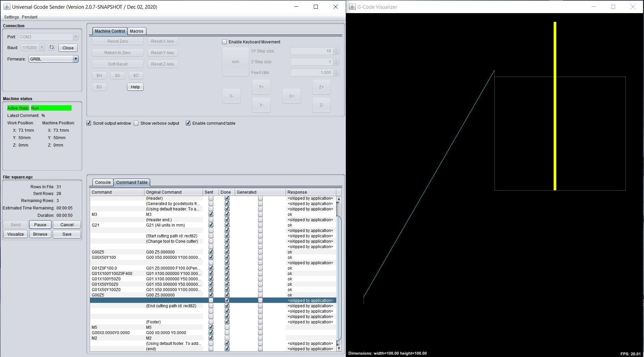Expand the Firmware GRBL dropdown
Image resolution: width=644 pixels, height=357 pixels.
pos(76,59)
